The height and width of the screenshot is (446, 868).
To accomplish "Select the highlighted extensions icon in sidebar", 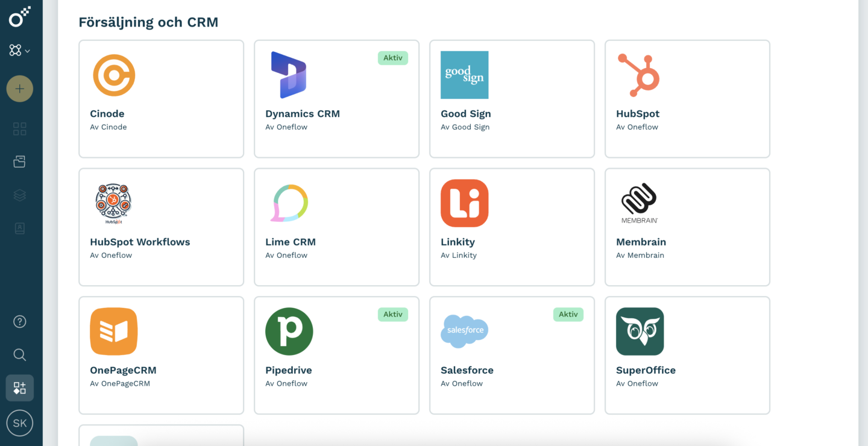I will tap(20, 388).
